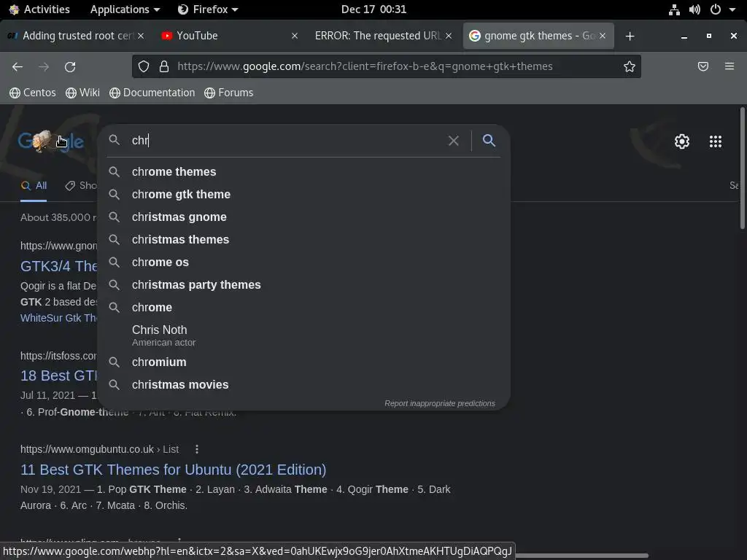
Task: Switch to Adding trusted root cert tab
Action: [76, 36]
